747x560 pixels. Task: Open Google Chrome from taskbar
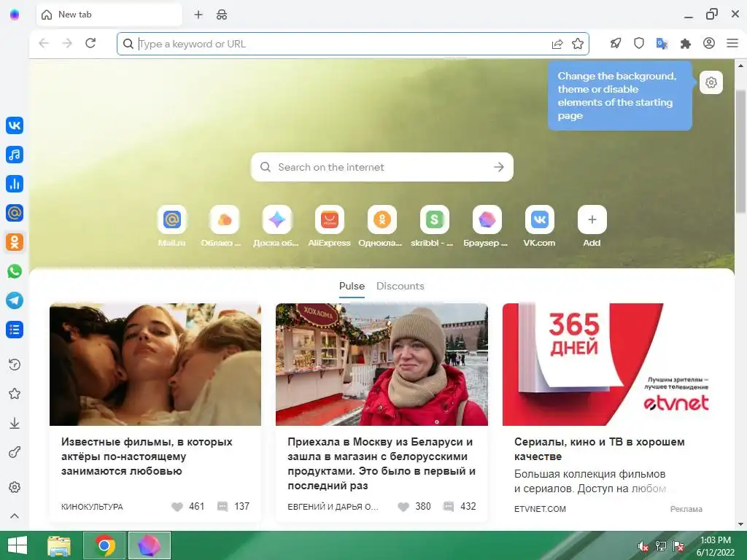105,545
